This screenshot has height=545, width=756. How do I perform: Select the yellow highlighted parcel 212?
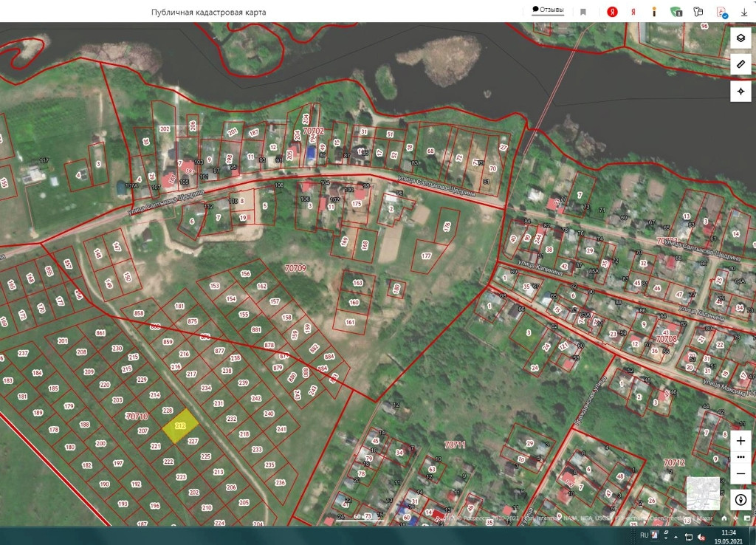[x=180, y=426]
